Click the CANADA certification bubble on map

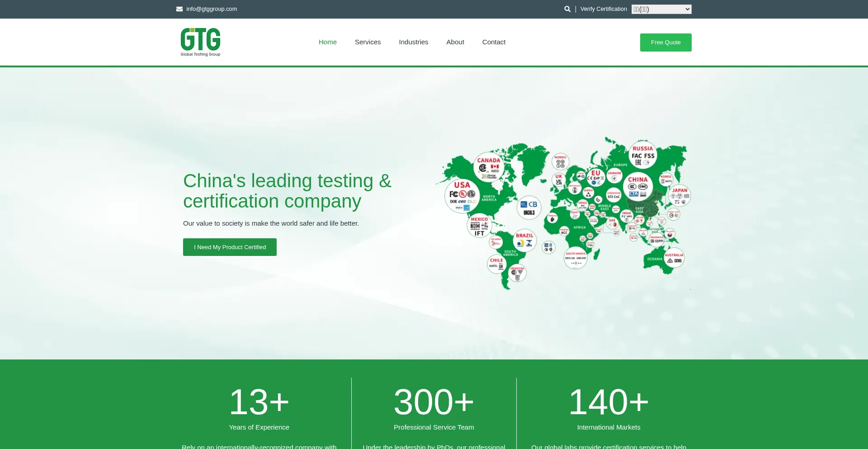489,167
